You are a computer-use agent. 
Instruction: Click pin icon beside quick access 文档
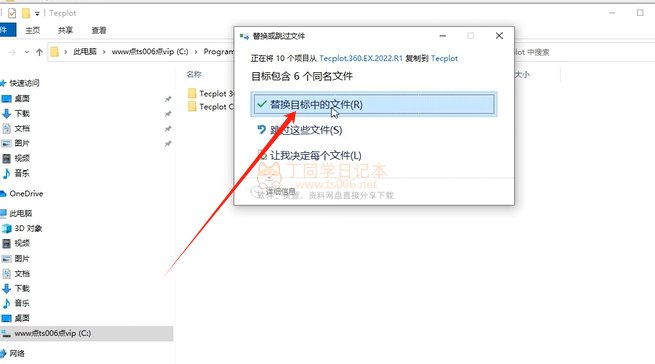coord(168,129)
